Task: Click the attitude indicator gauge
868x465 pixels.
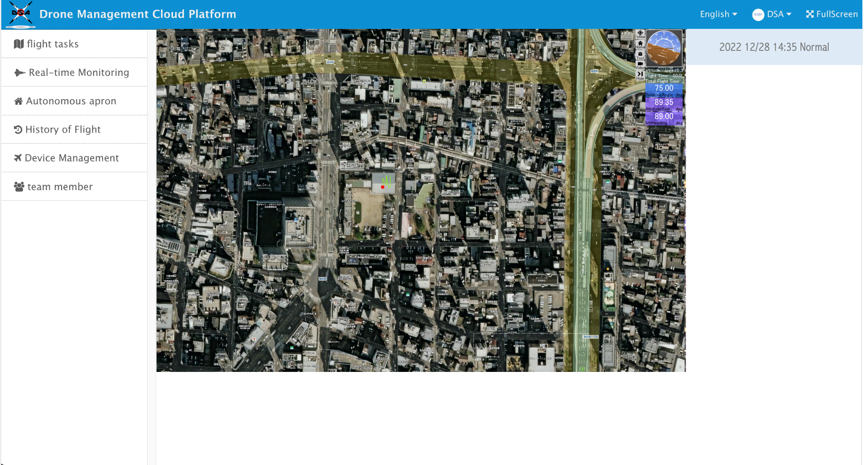Action: coord(664,48)
